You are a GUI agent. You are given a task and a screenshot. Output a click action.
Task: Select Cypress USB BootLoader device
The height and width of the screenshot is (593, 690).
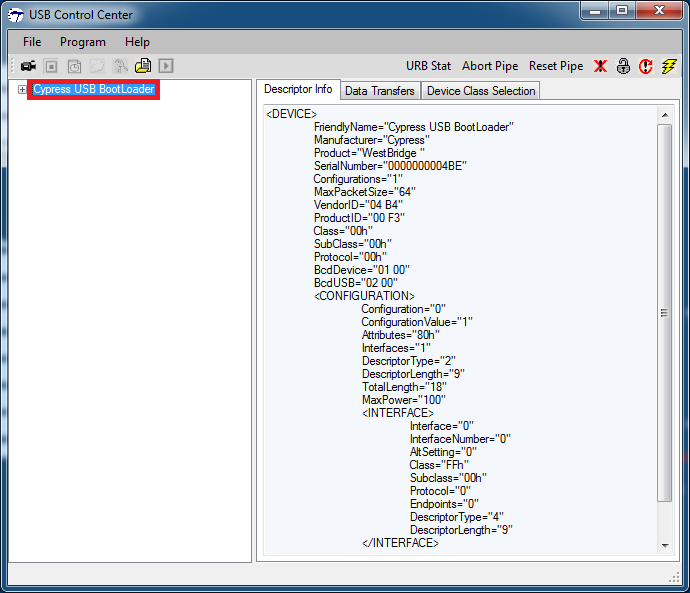[93, 90]
